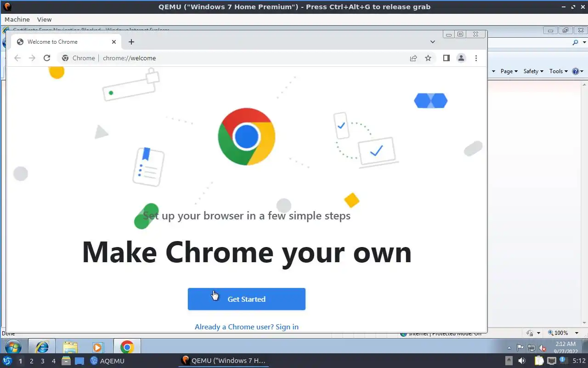Open the QEMU Machine menu
This screenshot has height=368, width=588.
tap(17, 19)
